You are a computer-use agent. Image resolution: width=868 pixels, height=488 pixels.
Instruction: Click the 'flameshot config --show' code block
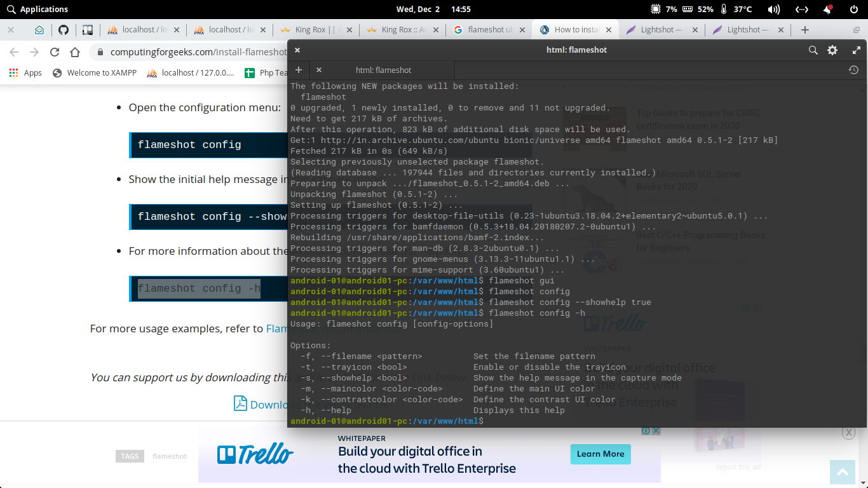(x=208, y=217)
